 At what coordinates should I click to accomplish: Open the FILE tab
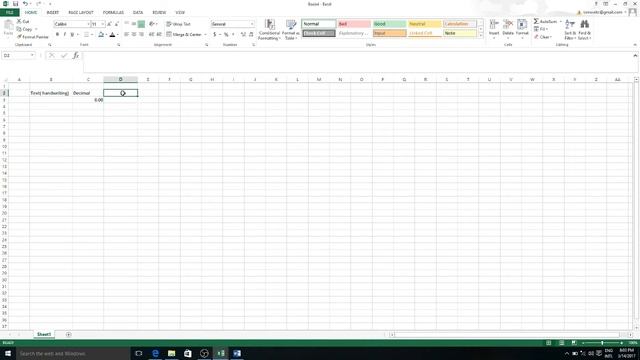point(10,13)
